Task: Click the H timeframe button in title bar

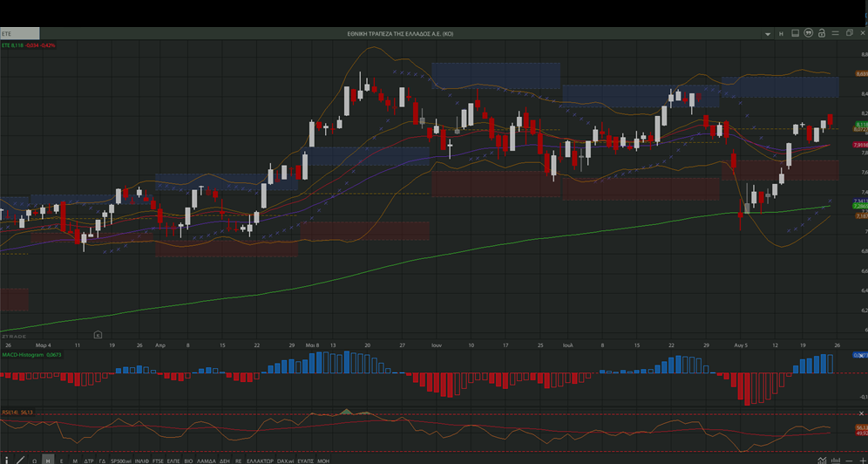Action: pos(781,34)
